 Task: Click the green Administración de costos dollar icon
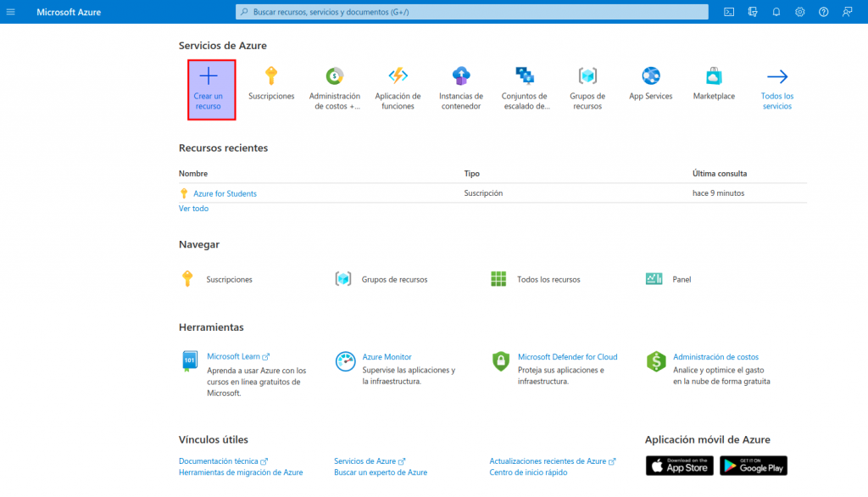click(x=656, y=361)
